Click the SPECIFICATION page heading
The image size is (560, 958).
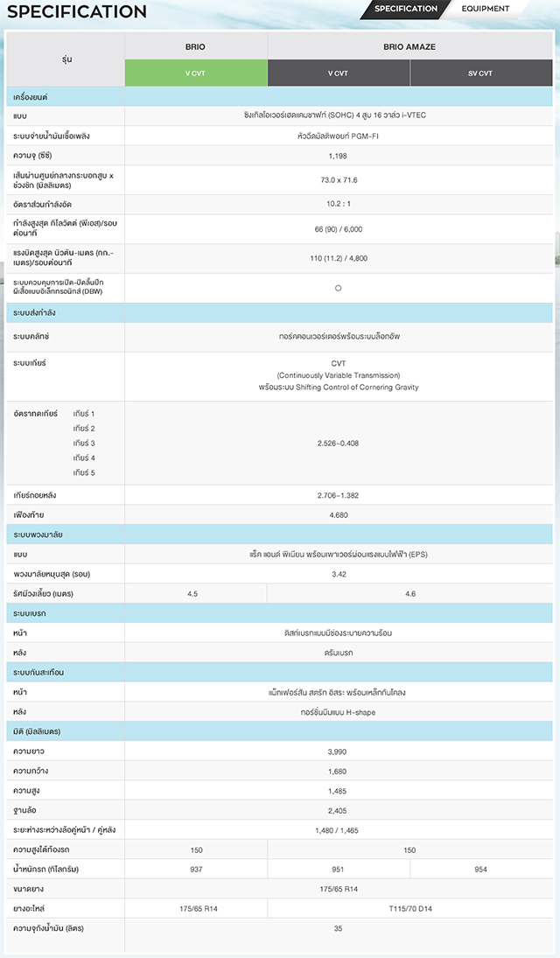pos(77,11)
